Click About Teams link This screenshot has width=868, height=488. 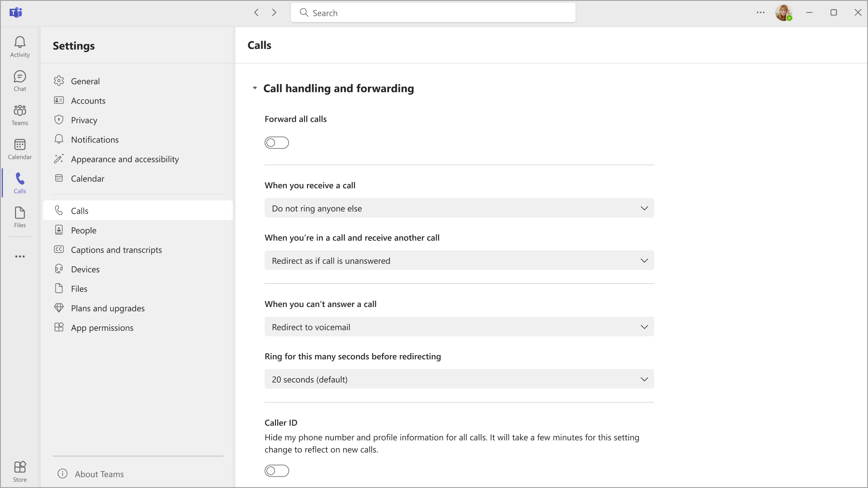pos(99,474)
